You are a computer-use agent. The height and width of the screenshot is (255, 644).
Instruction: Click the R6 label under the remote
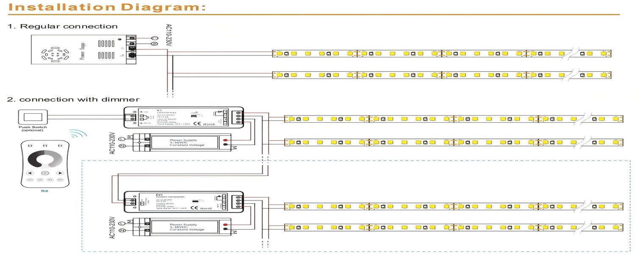(x=45, y=191)
